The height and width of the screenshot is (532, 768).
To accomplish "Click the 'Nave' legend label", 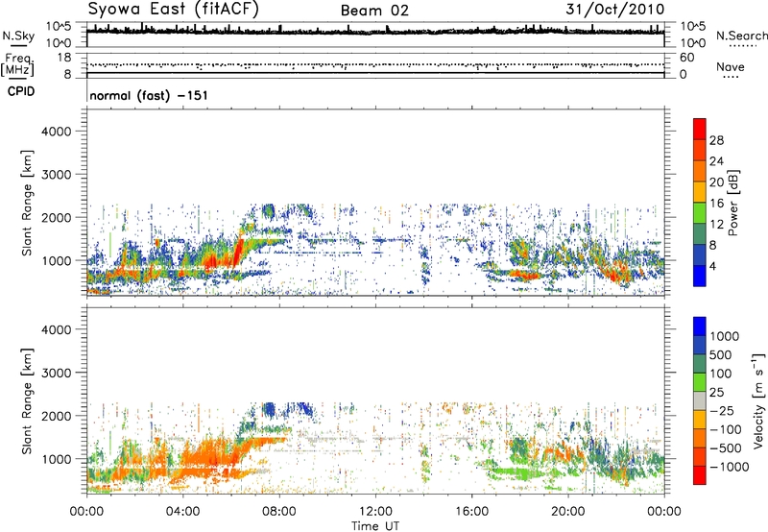I will 731,66.
